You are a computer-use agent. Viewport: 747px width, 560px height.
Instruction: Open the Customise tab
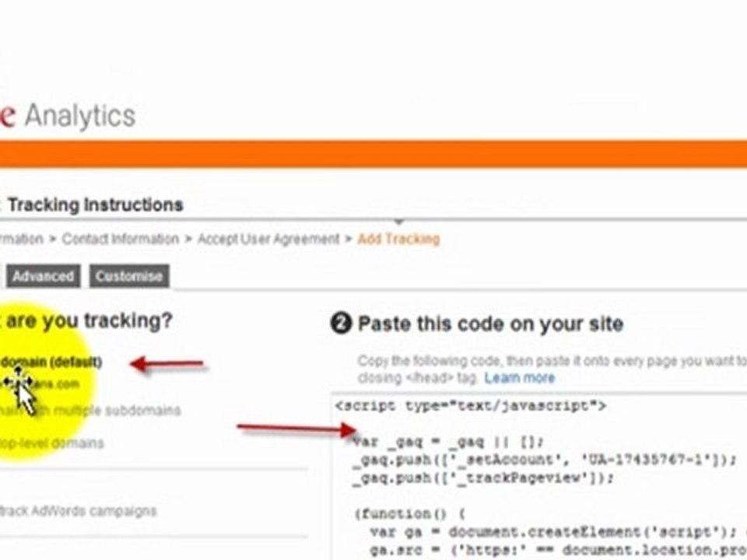click(x=129, y=276)
